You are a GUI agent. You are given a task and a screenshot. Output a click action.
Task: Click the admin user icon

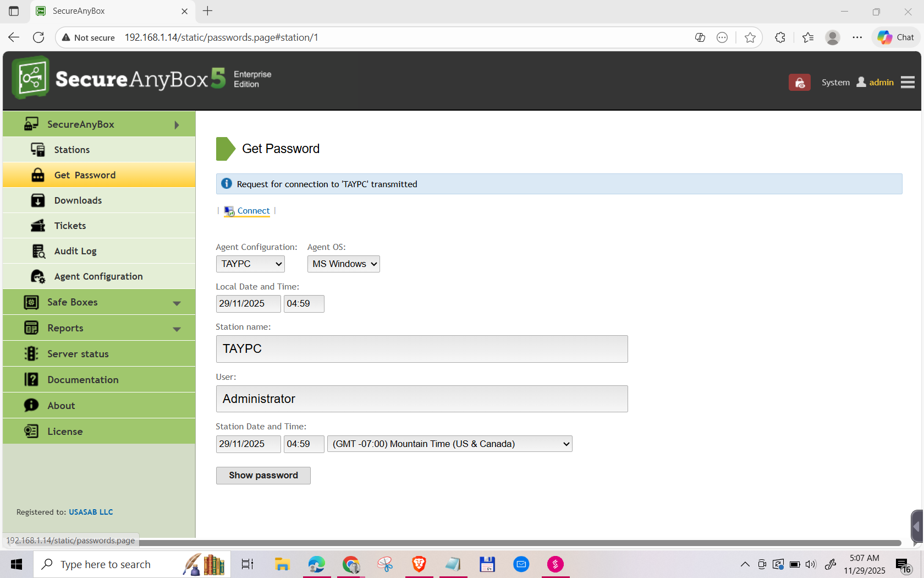[x=861, y=82]
